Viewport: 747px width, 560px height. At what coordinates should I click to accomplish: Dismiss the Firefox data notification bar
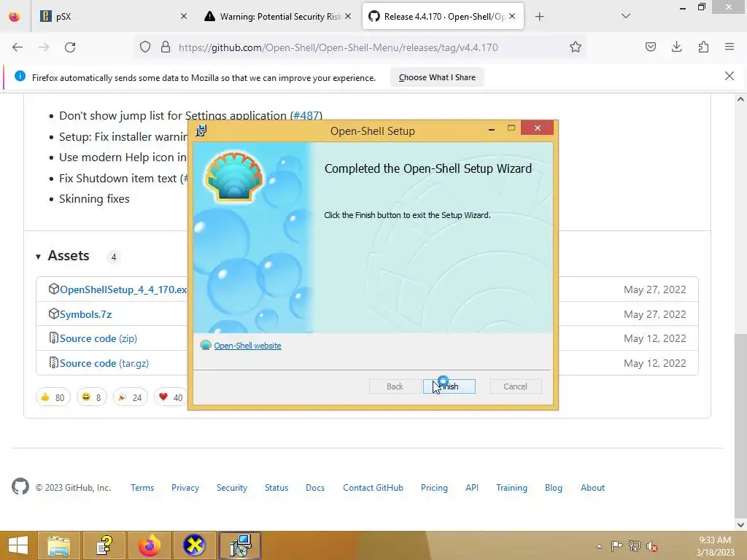(729, 76)
